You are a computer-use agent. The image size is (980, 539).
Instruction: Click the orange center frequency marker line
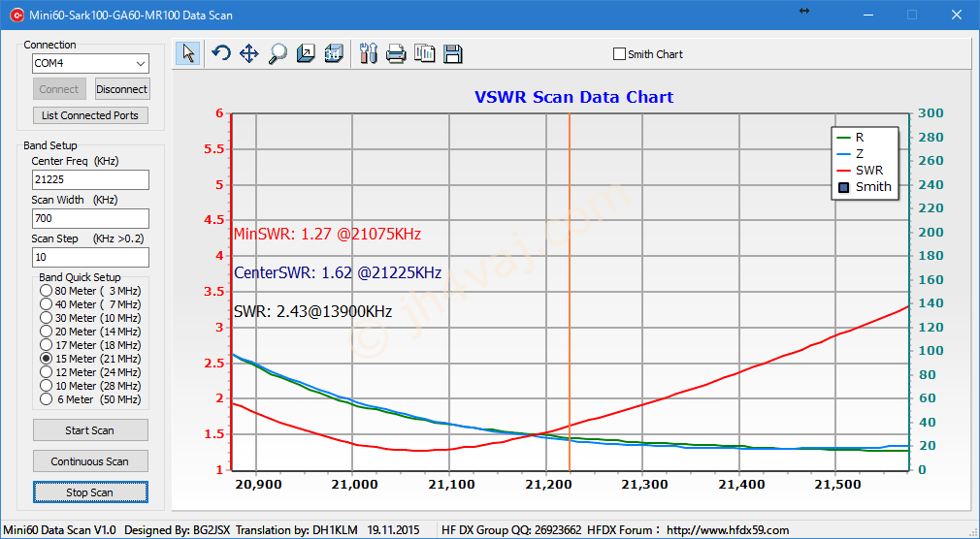click(570, 291)
